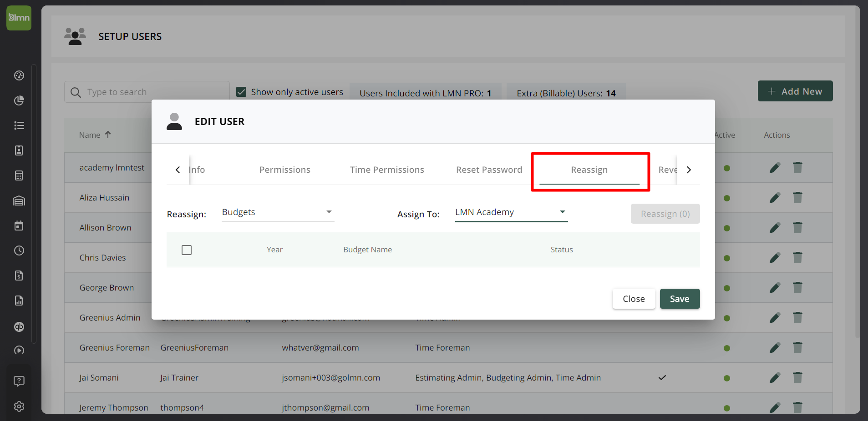This screenshot has height=421, width=868.
Task: Switch to the Permissions tab
Action: point(284,169)
